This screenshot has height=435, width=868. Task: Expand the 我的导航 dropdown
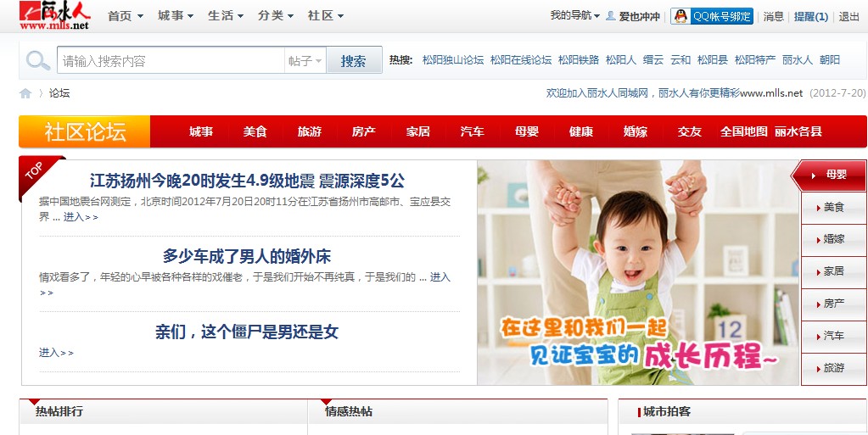pos(574,16)
